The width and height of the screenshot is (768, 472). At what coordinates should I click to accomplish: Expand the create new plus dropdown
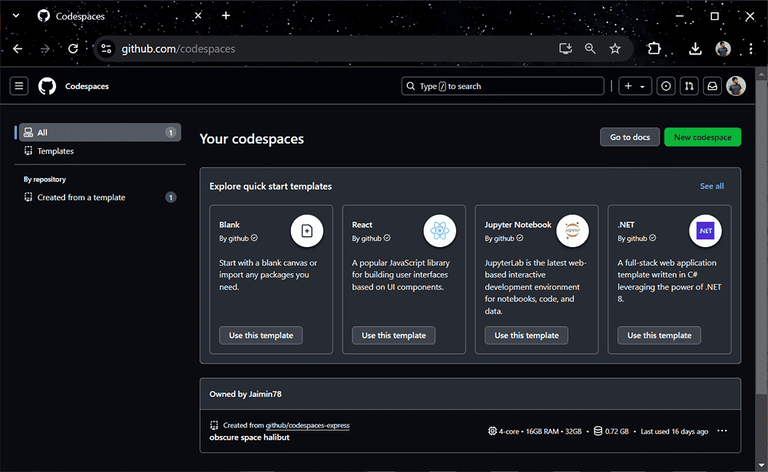pos(635,86)
